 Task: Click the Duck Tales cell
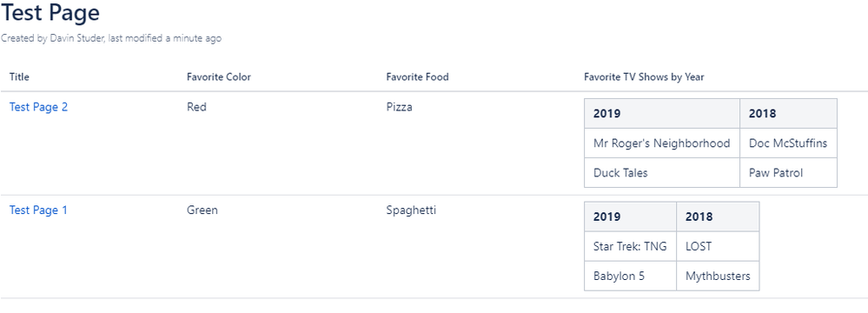pyautogui.click(x=662, y=173)
